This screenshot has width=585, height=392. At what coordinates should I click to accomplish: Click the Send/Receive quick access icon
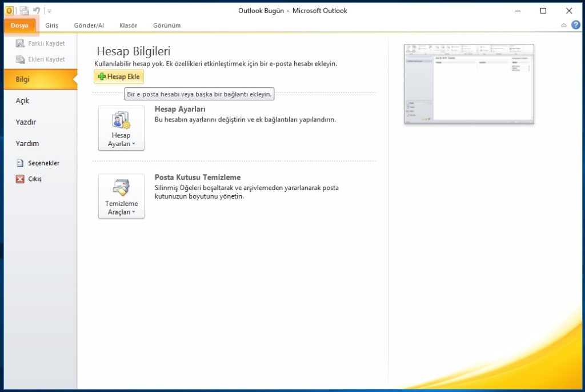click(x=24, y=10)
